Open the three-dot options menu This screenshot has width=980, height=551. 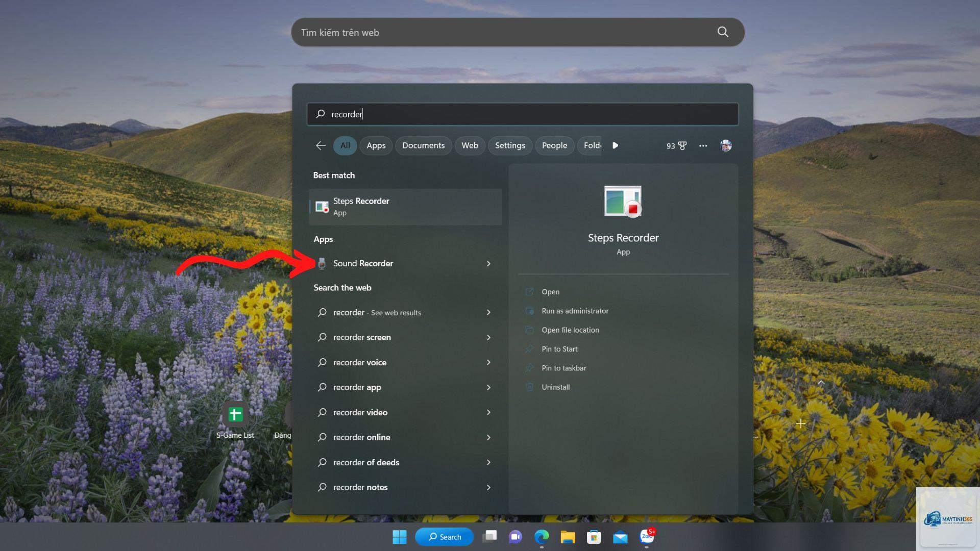point(703,146)
